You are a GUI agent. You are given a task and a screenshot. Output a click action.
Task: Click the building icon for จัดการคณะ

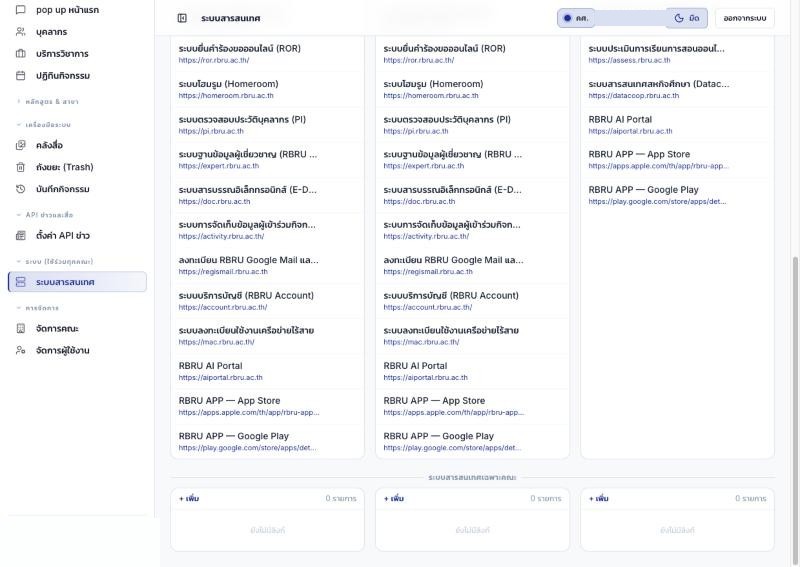[20, 328]
